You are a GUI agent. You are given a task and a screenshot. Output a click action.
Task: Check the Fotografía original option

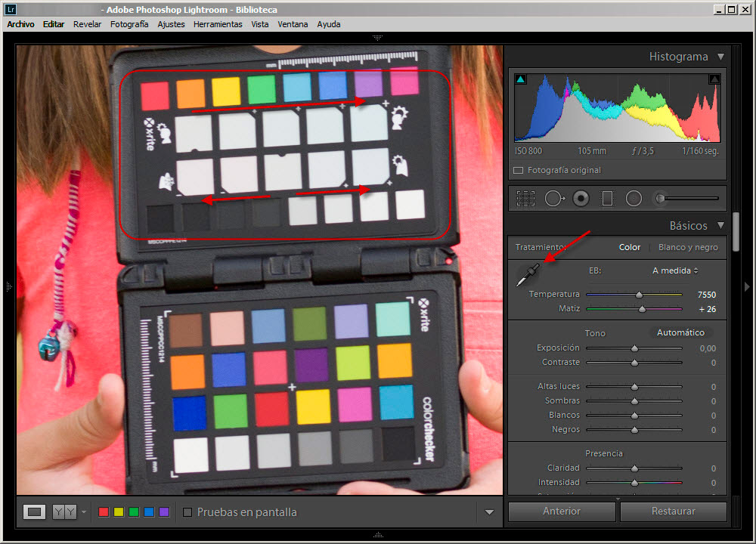point(519,170)
